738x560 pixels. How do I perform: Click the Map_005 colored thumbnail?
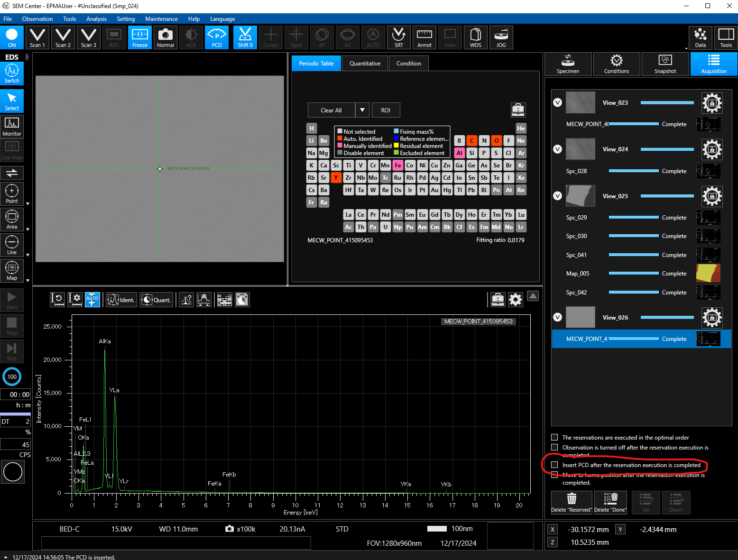click(x=708, y=274)
